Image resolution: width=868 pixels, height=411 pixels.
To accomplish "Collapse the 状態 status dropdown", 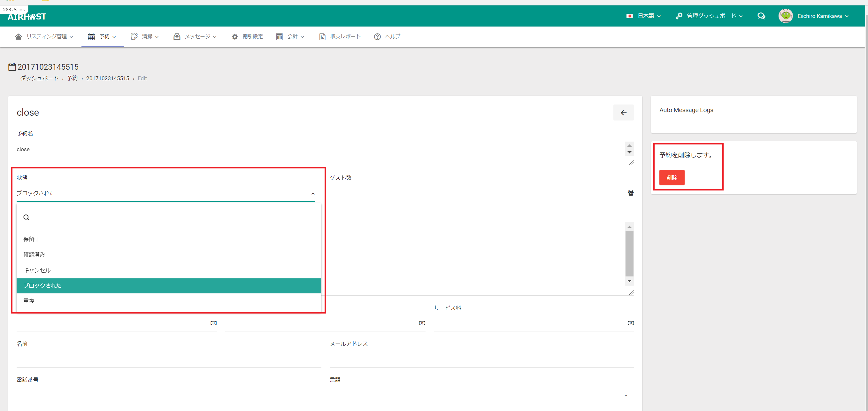I will pos(313,194).
